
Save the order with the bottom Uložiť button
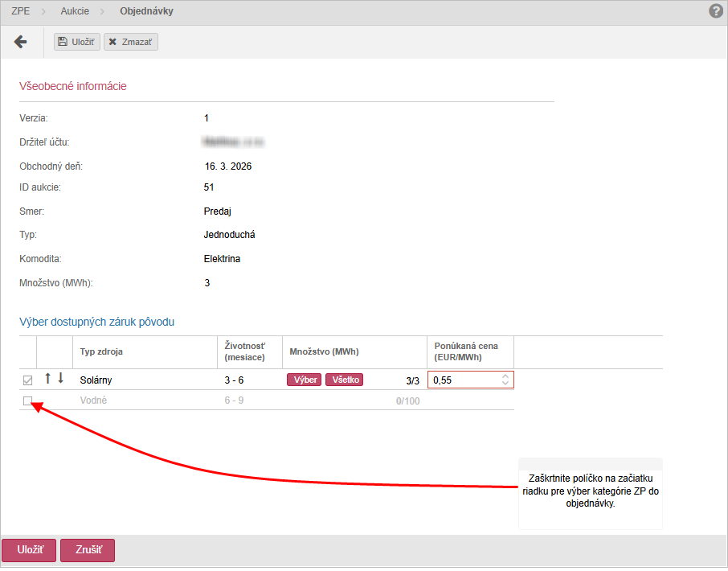click(x=28, y=550)
